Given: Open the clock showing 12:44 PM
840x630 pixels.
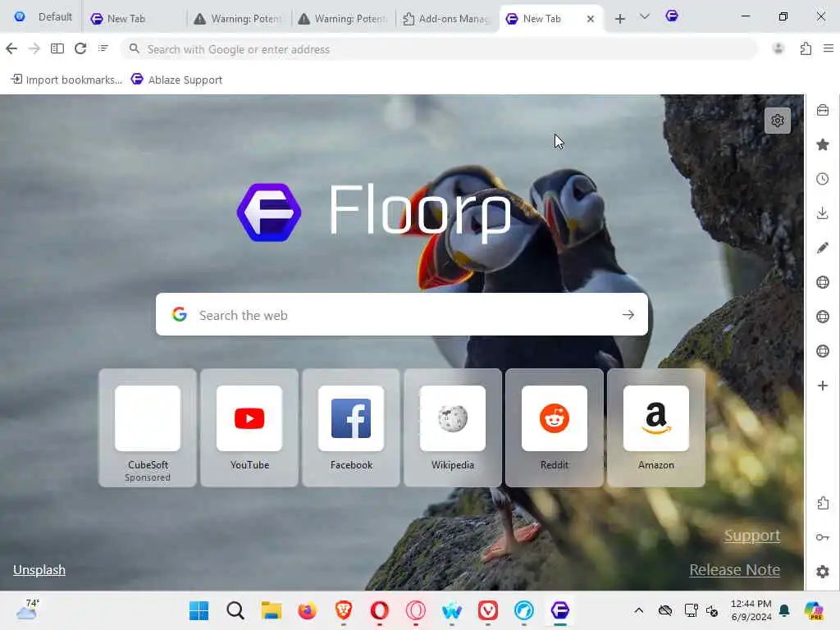Looking at the screenshot, I should (751, 610).
